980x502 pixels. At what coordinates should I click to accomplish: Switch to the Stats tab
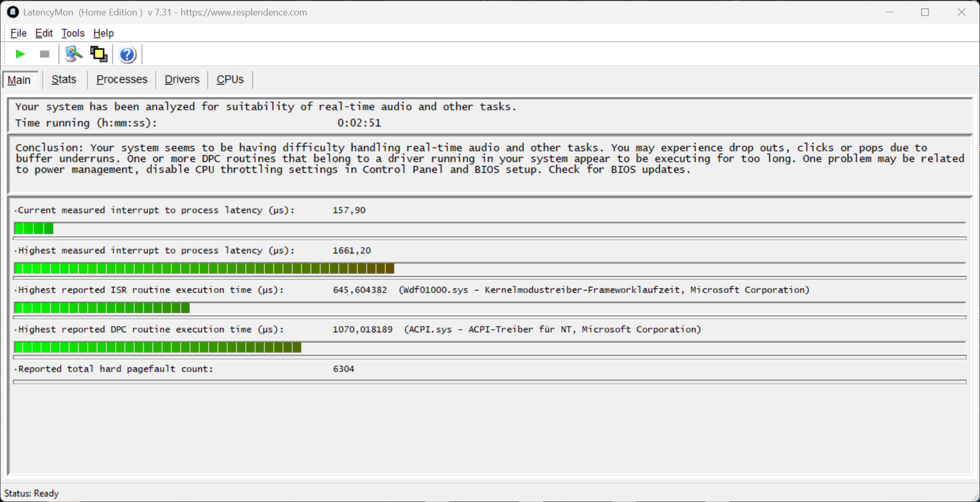click(x=64, y=79)
